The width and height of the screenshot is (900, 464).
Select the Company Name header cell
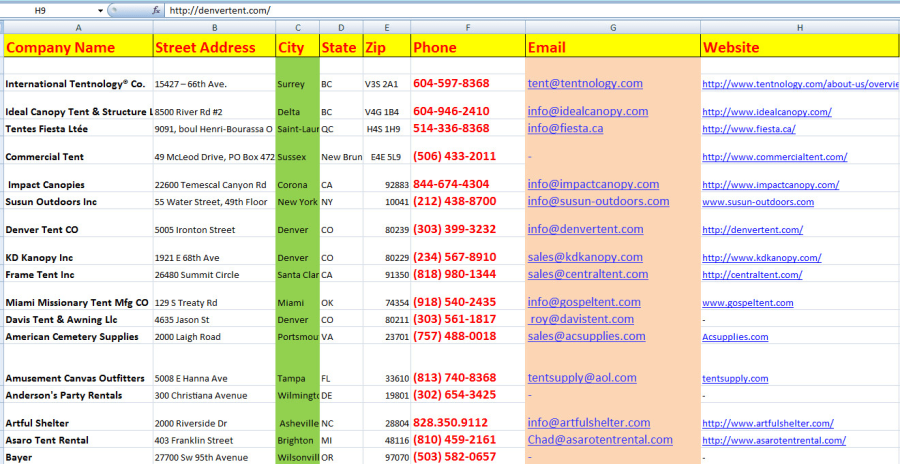(79, 46)
